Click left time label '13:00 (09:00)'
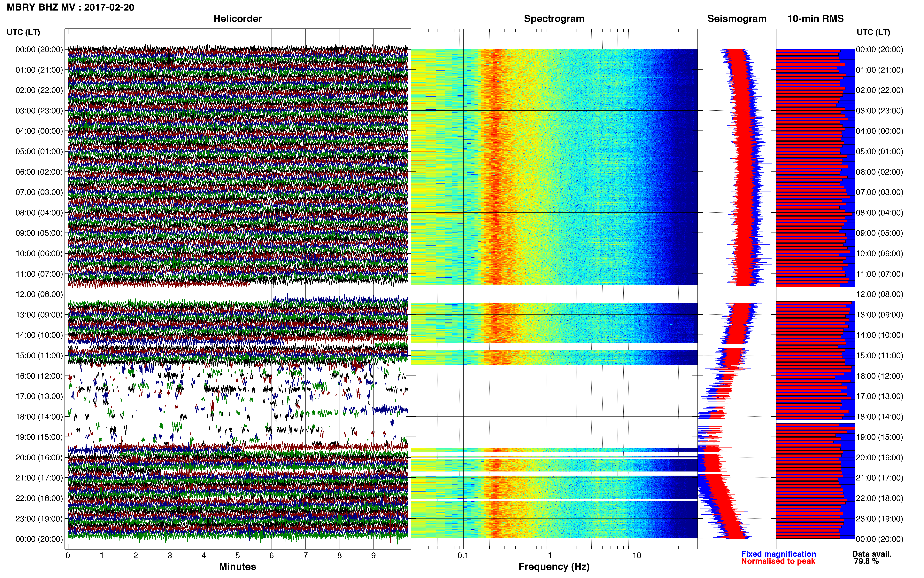This screenshot has height=578, width=924. click(39, 315)
